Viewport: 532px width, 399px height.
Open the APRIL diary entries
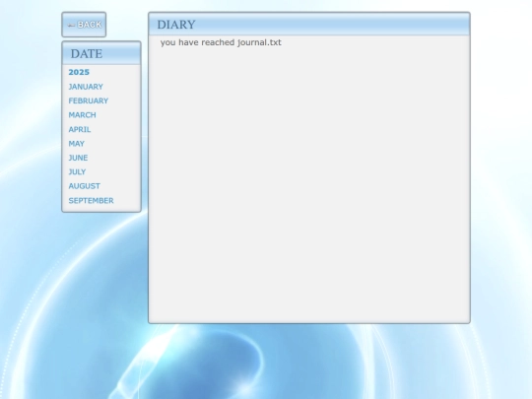click(80, 129)
